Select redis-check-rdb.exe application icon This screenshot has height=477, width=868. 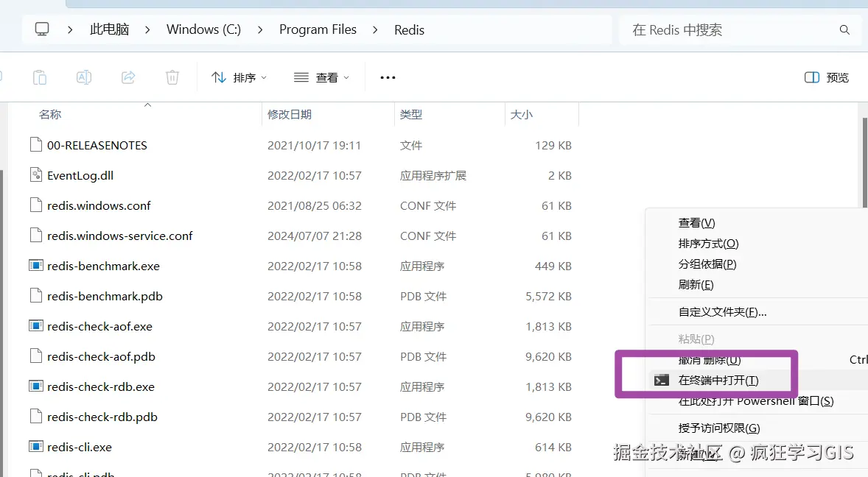(36, 386)
